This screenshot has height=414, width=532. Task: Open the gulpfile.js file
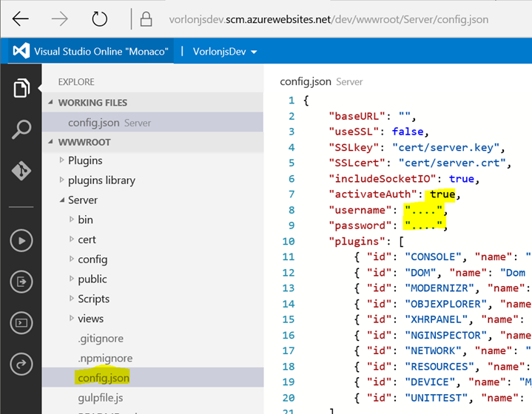point(101,398)
